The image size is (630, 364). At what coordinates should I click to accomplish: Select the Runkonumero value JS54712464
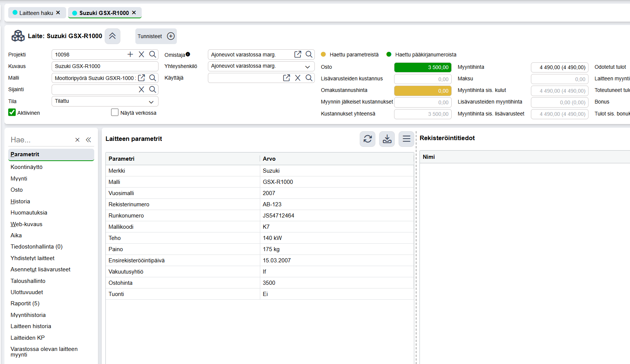tap(279, 216)
